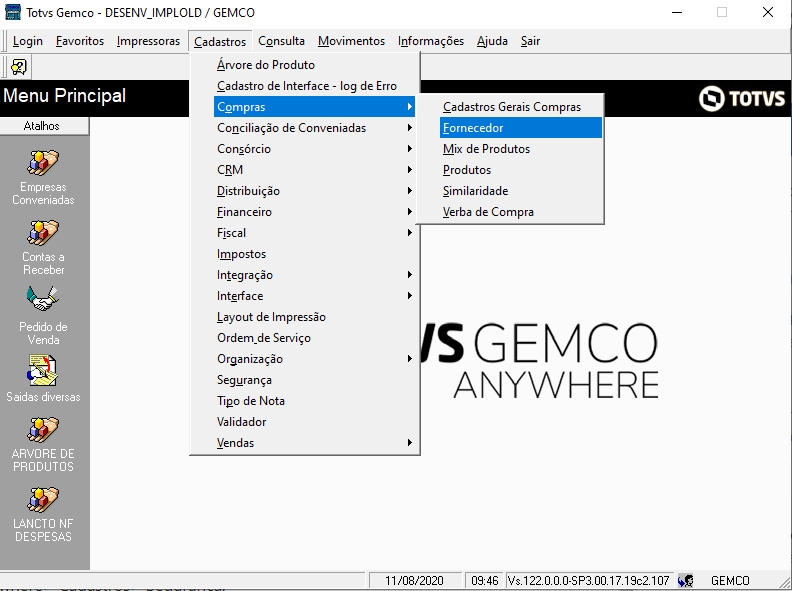Open the Impressoras menu

click(x=148, y=41)
